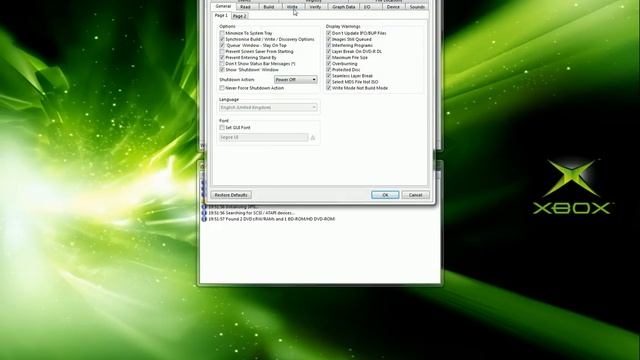
Task: Click the 'Found 2 DVD±RW/RAMs' log entry text
Action: point(271,219)
